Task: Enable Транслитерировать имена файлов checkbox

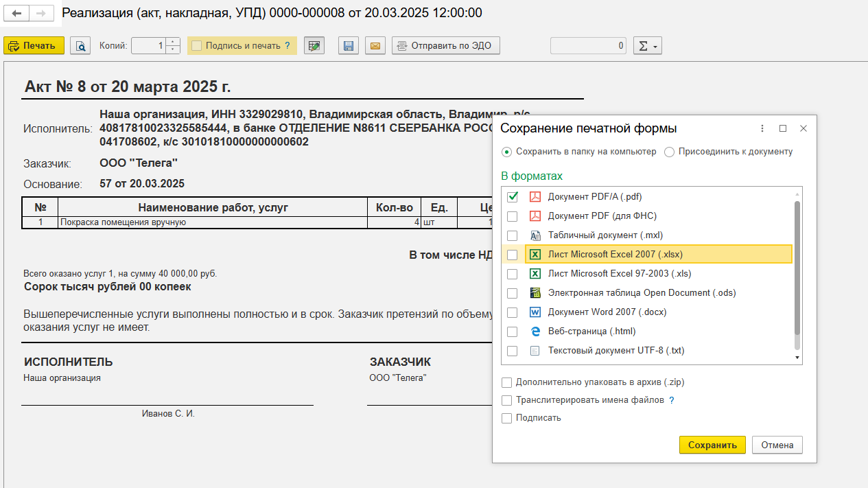Action: tap(507, 400)
